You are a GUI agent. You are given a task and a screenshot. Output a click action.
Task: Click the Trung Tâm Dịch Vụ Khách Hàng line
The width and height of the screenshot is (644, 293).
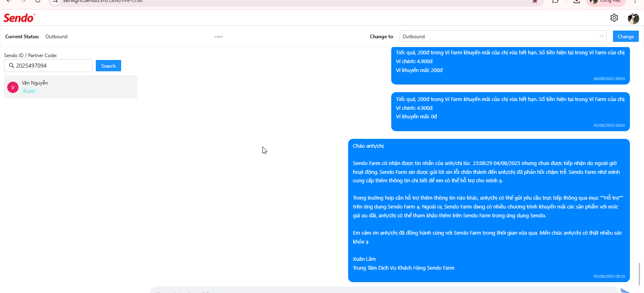click(403, 268)
